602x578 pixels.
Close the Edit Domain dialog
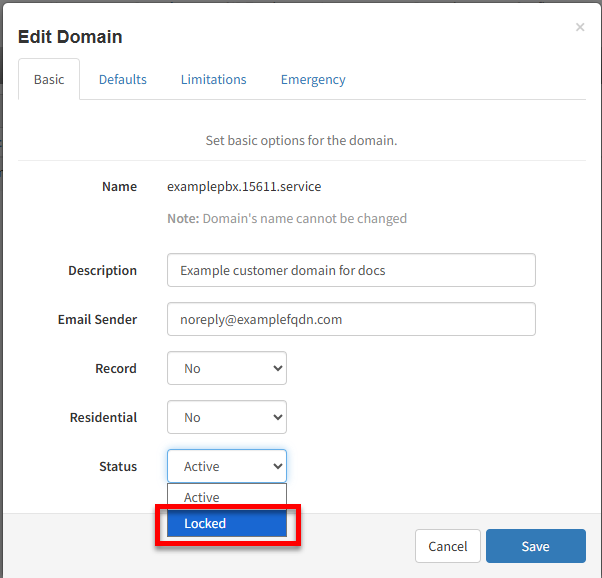click(x=580, y=27)
